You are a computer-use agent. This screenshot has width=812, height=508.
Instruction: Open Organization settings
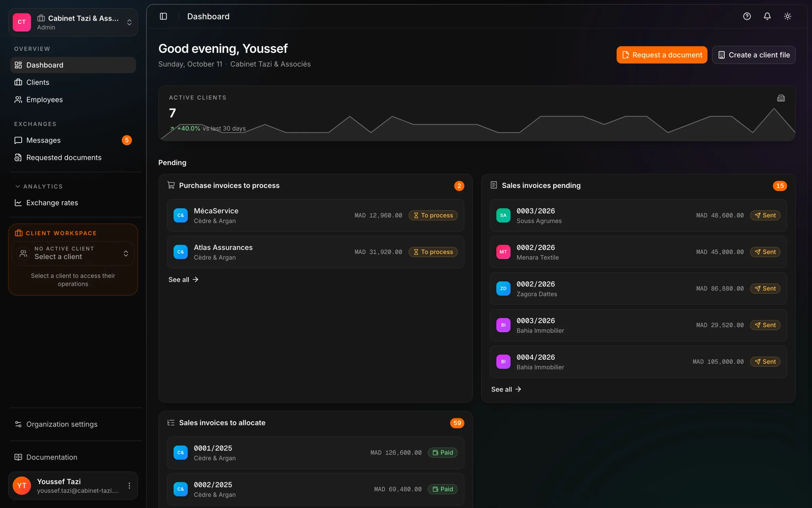(73, 424)
